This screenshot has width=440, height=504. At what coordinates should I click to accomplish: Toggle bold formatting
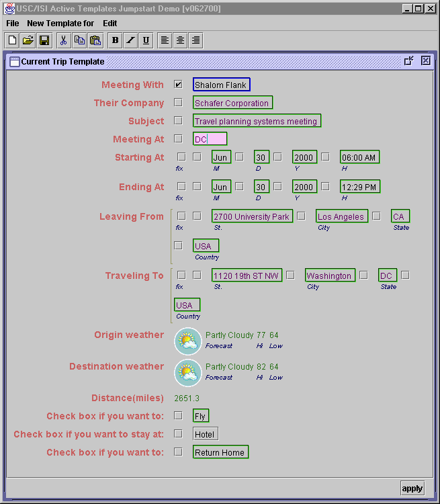coord(115,40)
